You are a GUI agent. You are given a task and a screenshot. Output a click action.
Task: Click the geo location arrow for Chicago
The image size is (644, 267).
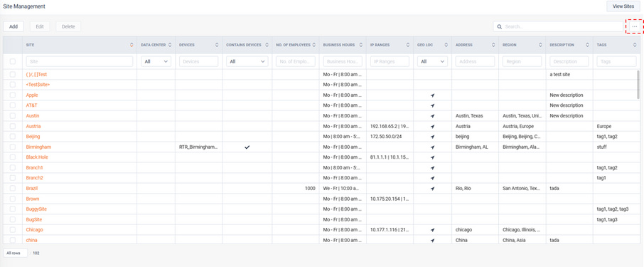(432, 230)
